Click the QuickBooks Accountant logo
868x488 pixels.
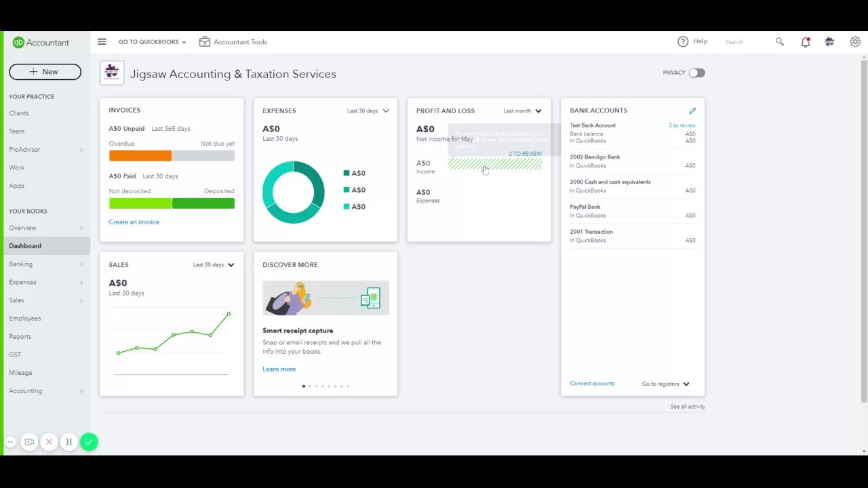pyautogui.click(x=41, y=42)
